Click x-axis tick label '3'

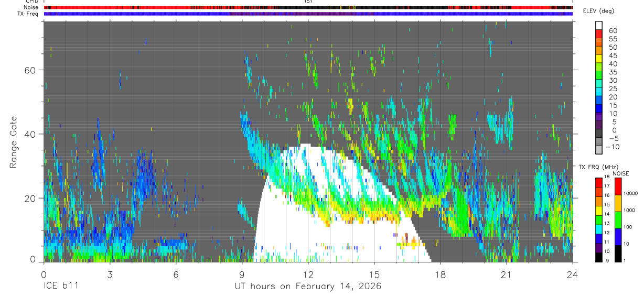tap(110, 274)
